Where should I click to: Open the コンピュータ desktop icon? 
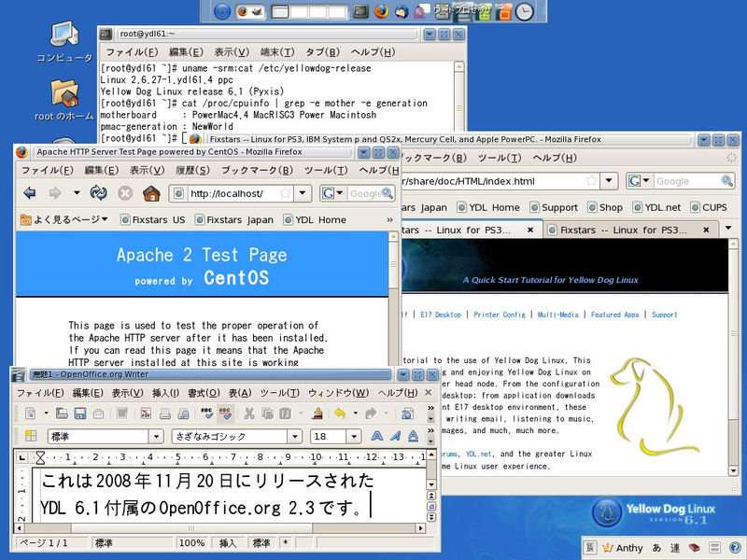tap(64, 42)
